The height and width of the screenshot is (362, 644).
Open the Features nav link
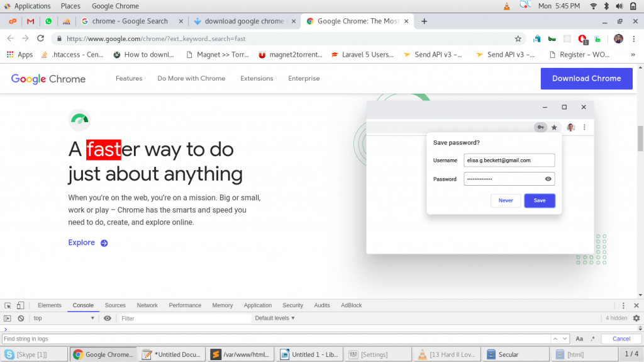click(x=129, y=78)
